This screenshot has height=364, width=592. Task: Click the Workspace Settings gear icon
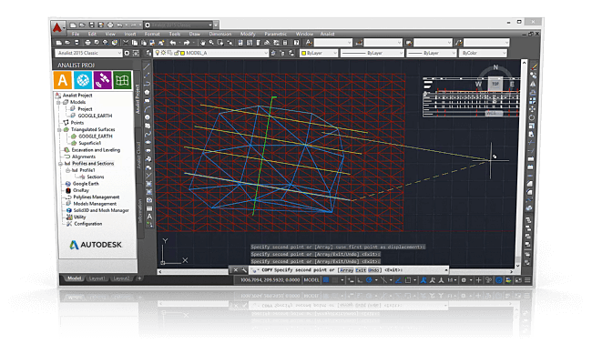click(127, 53)
